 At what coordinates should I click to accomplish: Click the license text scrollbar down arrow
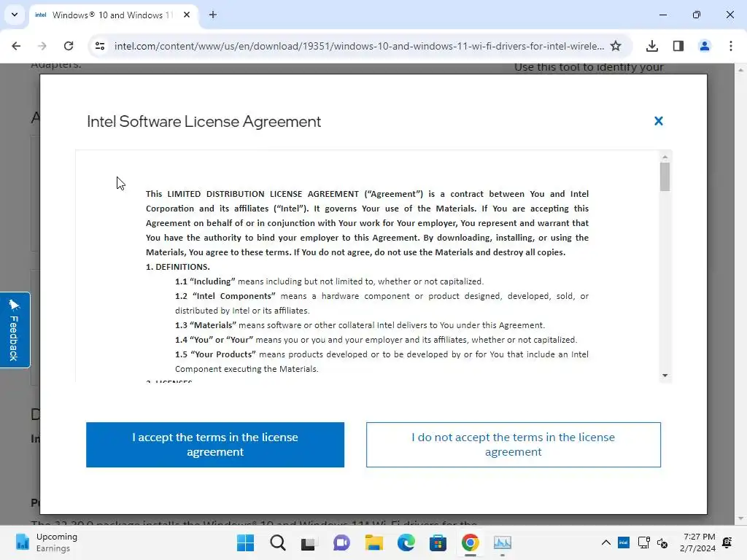tap(665, 376)
